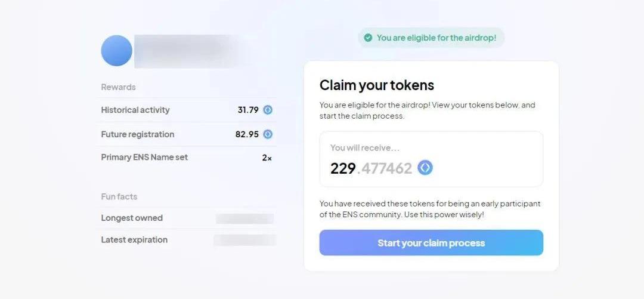Click the ENS token icon beside 31.79

pos(268,110)
